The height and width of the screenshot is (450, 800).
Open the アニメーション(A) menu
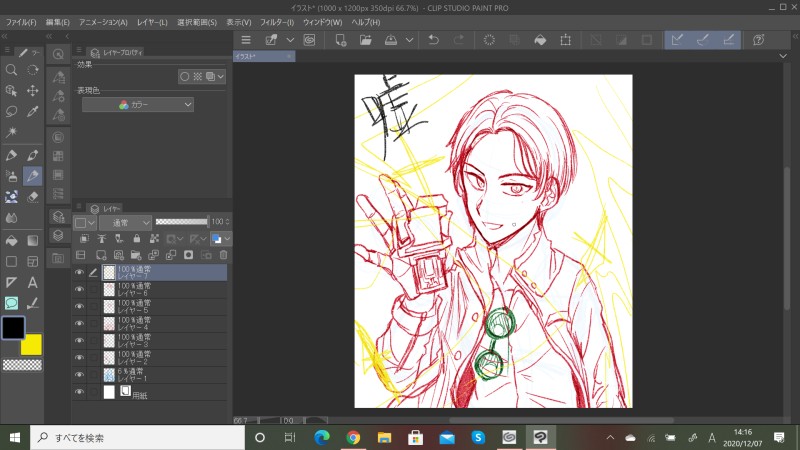103,22
